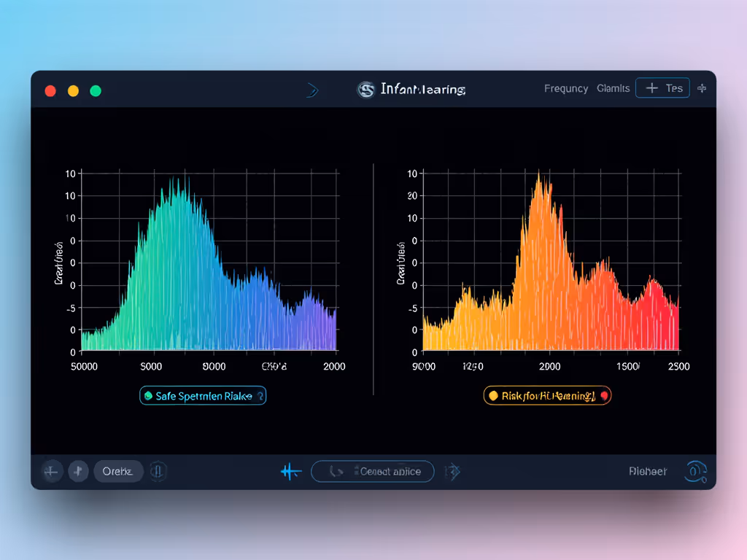Click the crosshair tool at bottom left

coord(51,471)
